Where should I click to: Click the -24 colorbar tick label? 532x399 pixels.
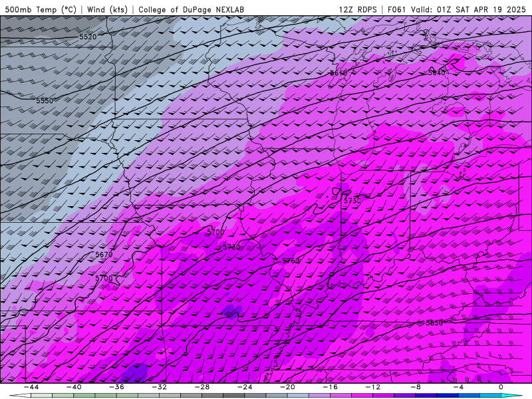click(x=245, y=387)
